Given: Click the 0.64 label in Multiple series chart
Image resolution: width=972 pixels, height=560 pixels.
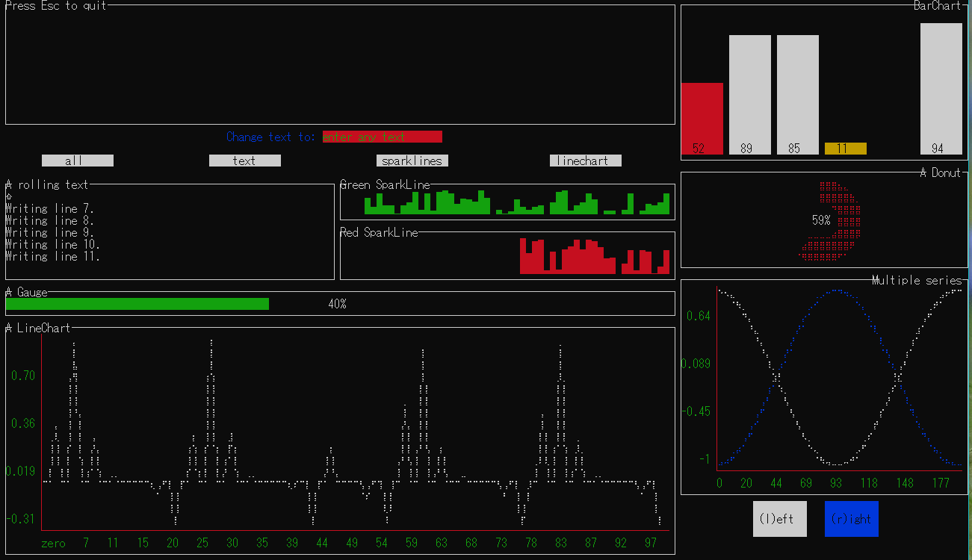Looking at the screenshot, I should [x=699, y=316].
